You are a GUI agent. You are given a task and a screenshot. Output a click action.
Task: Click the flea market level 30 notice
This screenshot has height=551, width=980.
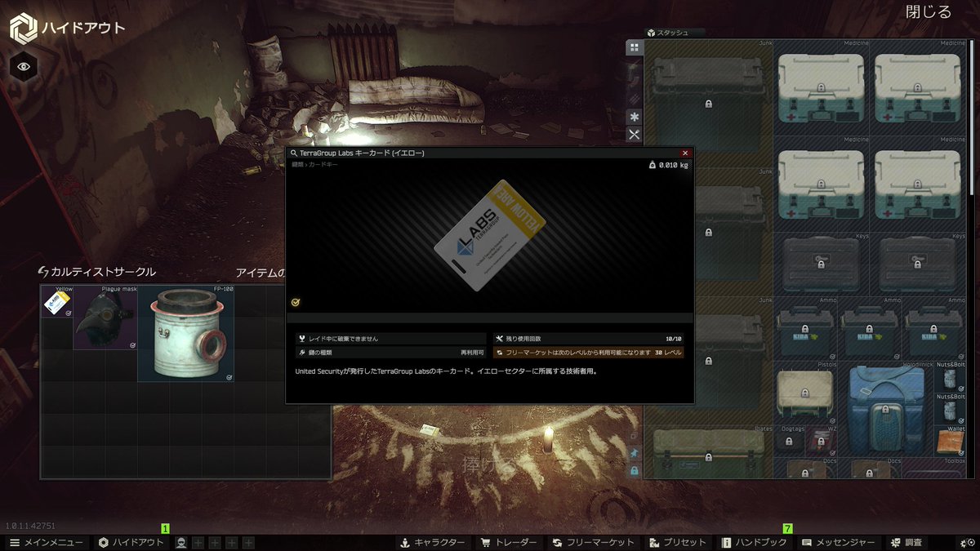[588, 353]
